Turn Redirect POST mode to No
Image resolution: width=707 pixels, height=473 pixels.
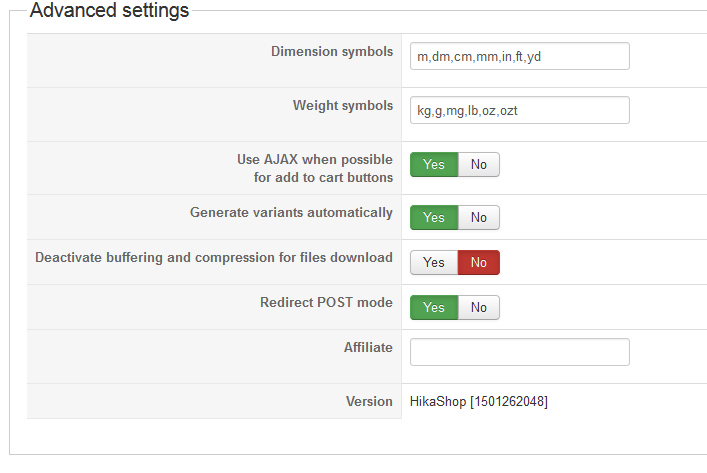click(x=479, y=307)
